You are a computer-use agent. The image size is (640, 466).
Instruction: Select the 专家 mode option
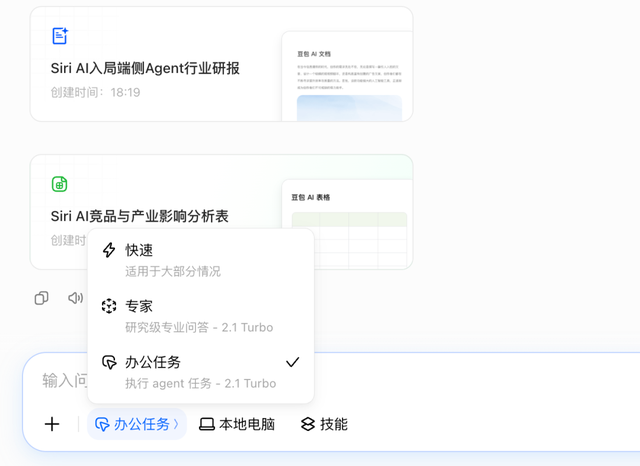[x=201, y=316]
